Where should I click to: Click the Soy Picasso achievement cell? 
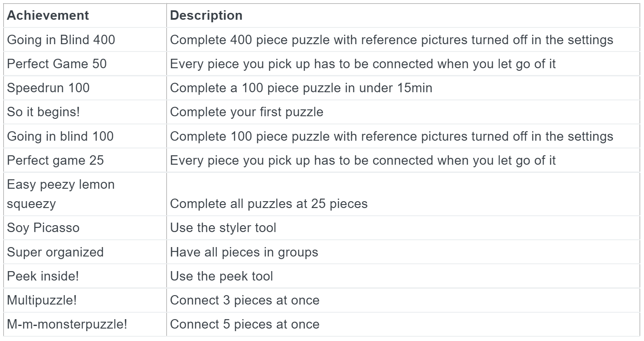tap(43, 227)
